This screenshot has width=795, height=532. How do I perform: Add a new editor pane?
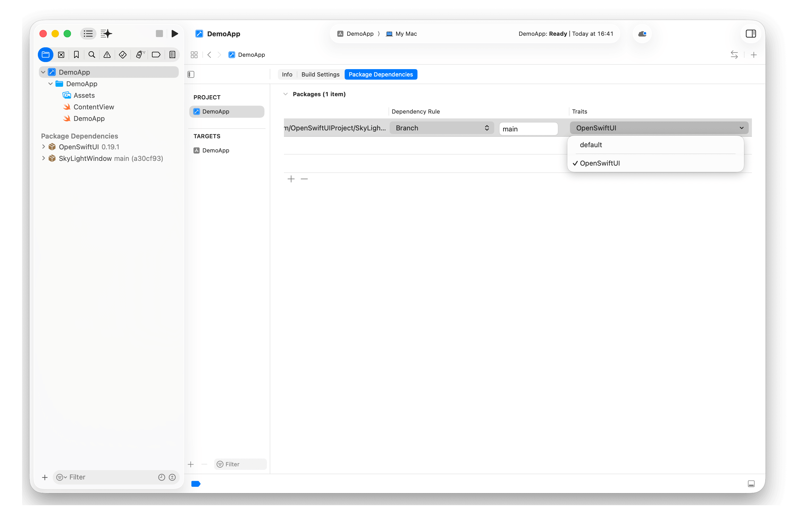[753, 55]
